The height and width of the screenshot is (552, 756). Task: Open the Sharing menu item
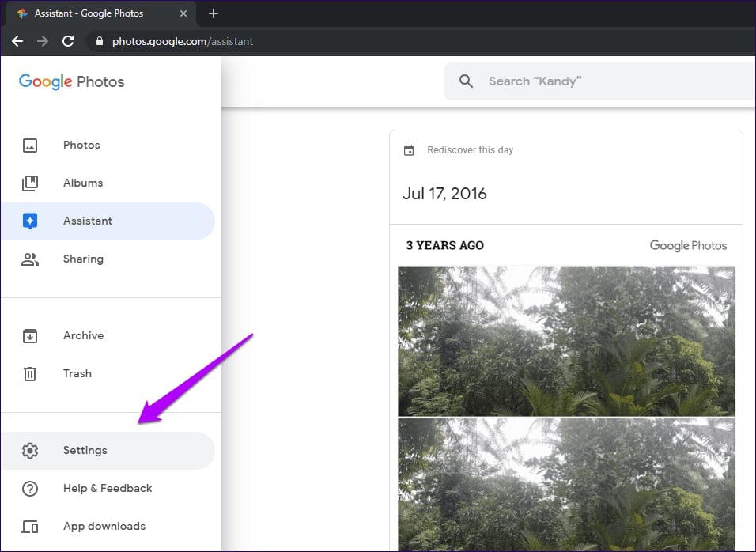[108, 259]
